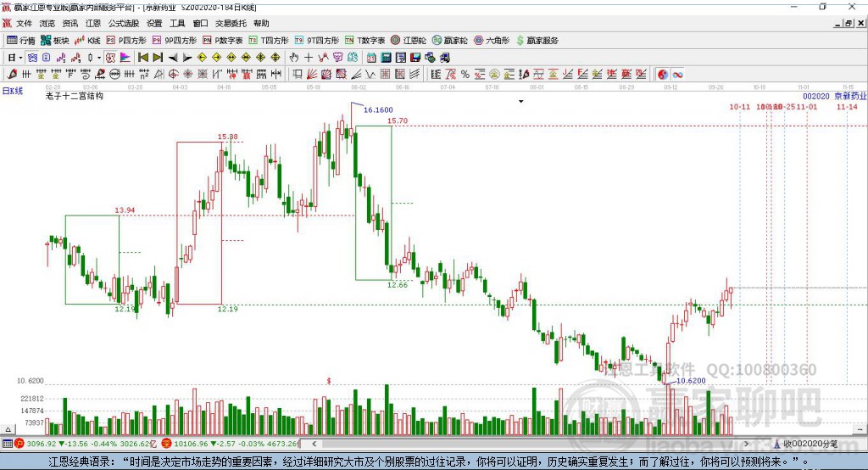Open 9T四方形 tool

click(x=317, y=41)
